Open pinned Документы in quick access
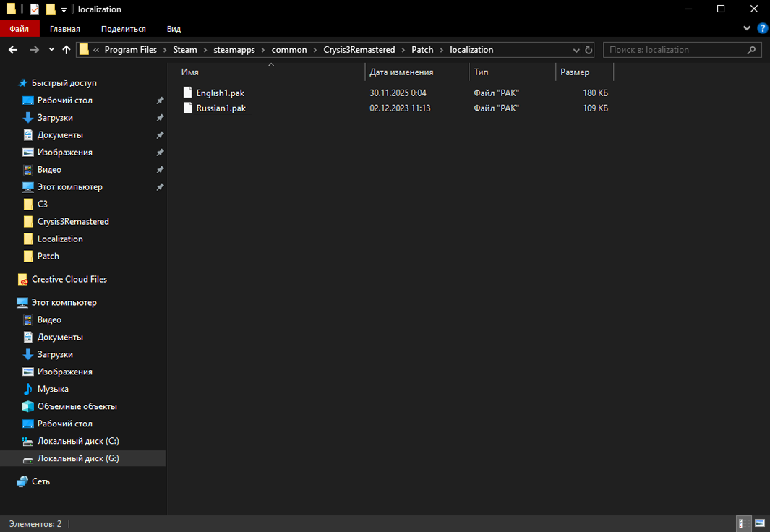Viewport: 770px width, 532px height. coord(60,135)
